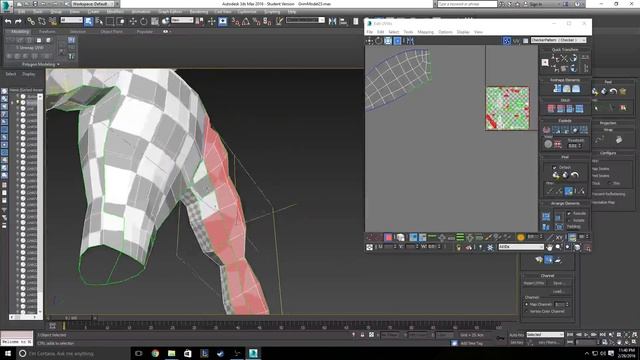Switch to the Freeform ribbon tab
The height and width of the screenshot is (360, 640).
(47, 31)
